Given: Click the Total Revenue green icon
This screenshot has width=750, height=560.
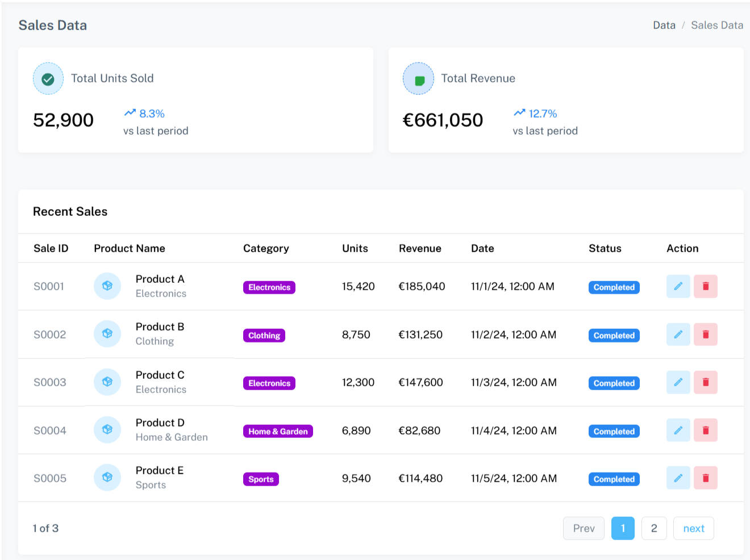Looking at the screenshot, I should point(419,79).
